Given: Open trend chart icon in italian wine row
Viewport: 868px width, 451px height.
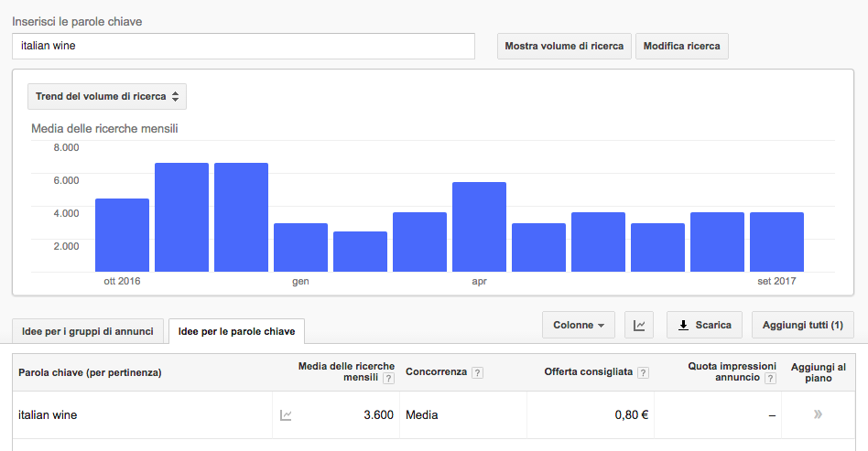Looking at the screenshot, I should (x=286, y=415).
